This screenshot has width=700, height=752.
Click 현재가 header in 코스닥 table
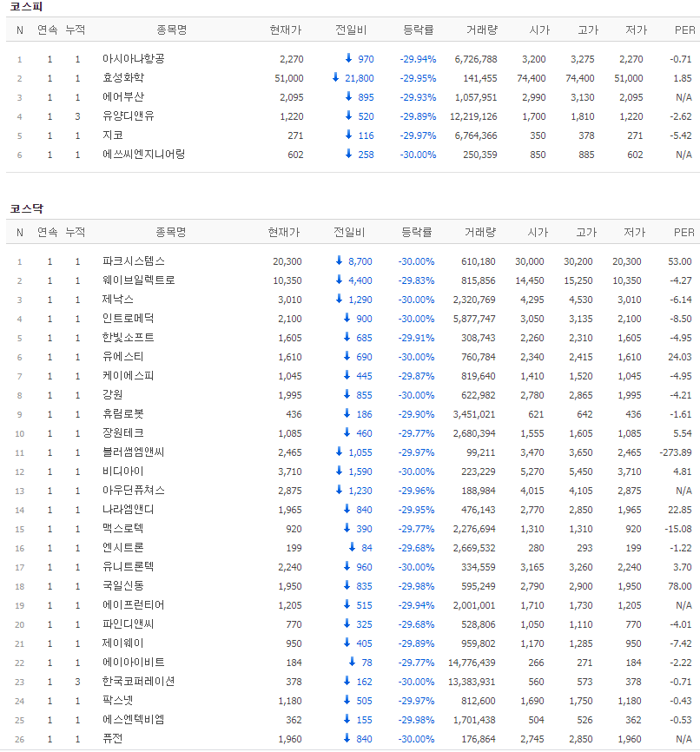[284, 233]
